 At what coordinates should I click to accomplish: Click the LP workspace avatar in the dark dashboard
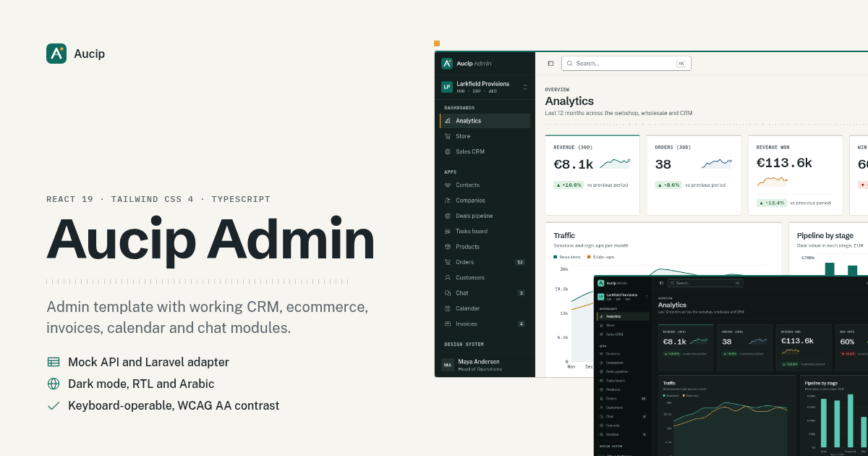pyautogui.click(x=600, y=297)
